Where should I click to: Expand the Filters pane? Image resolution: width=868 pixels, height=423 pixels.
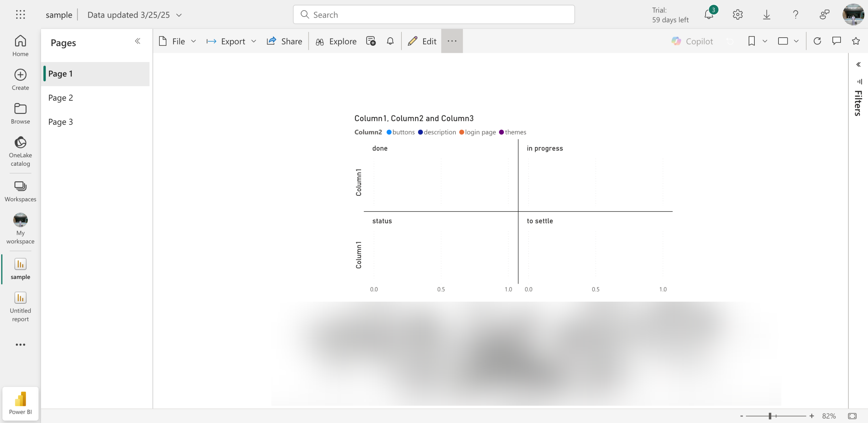[858, 64]
